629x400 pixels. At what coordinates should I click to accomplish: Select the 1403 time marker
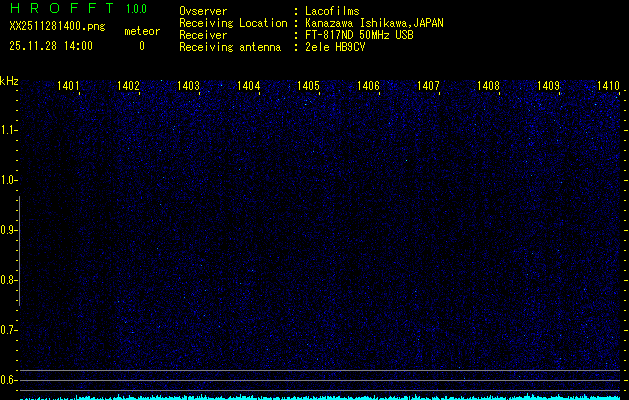(x=189, y=86)
